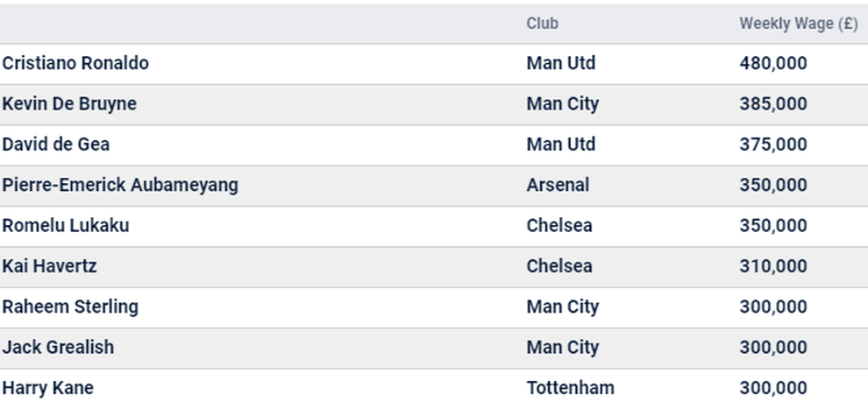Viewport: 868px width, 402px height.
Task: Select the Cristiano Ronaldo player name
Action: pyautogui.click(x=75, y=63)
